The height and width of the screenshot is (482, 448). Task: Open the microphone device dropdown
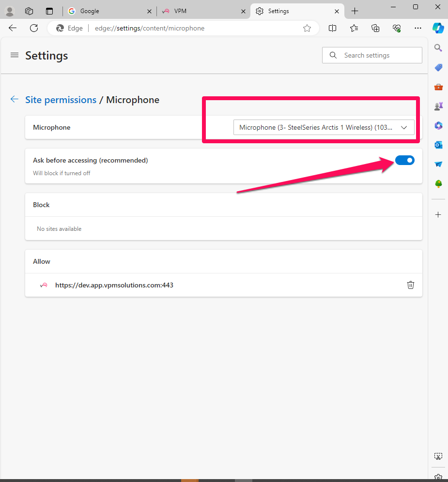click(324, 127)
